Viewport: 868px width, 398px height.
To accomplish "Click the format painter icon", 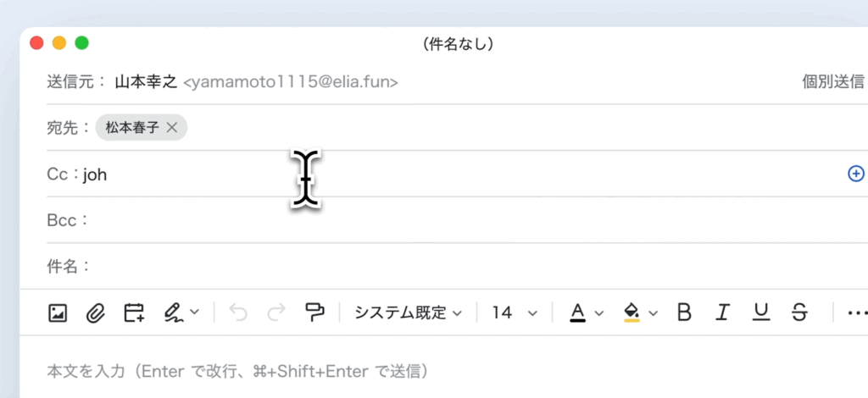I will [315, 312].
